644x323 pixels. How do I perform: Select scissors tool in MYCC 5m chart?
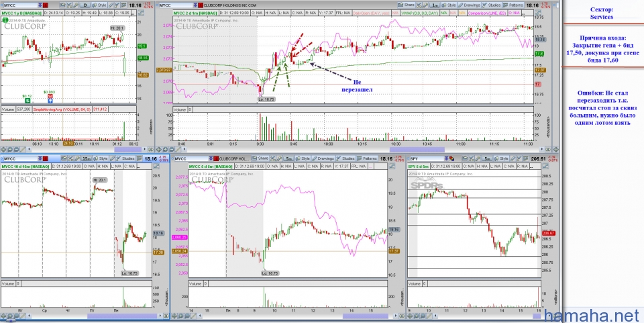pyautogui.click(x=273, y=159)
